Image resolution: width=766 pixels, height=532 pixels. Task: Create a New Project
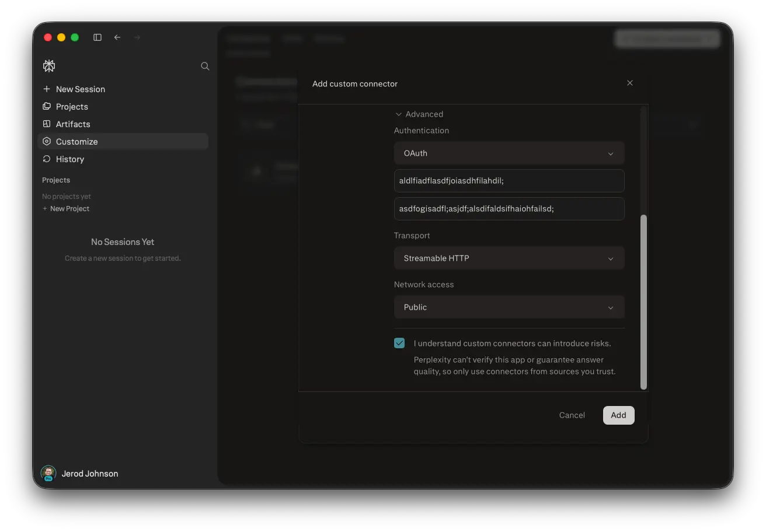66,209
